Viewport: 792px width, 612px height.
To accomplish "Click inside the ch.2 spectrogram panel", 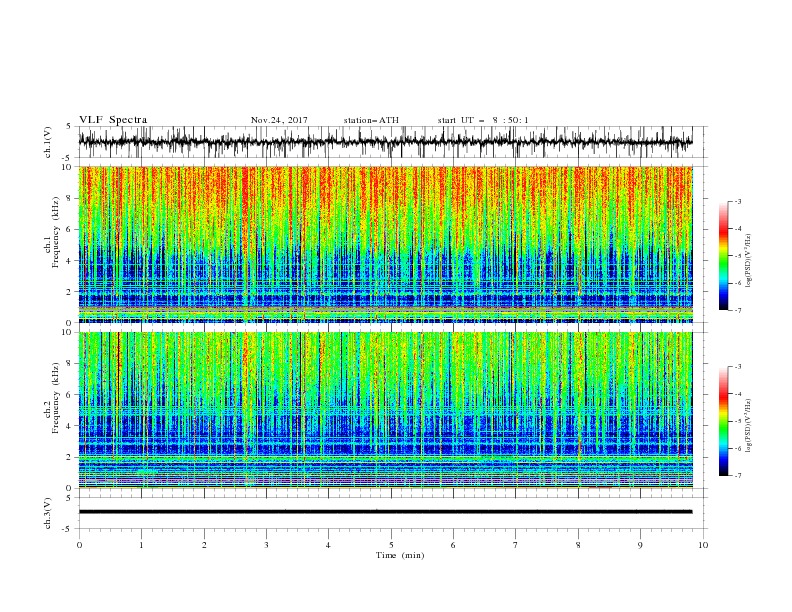I will 385,410.
